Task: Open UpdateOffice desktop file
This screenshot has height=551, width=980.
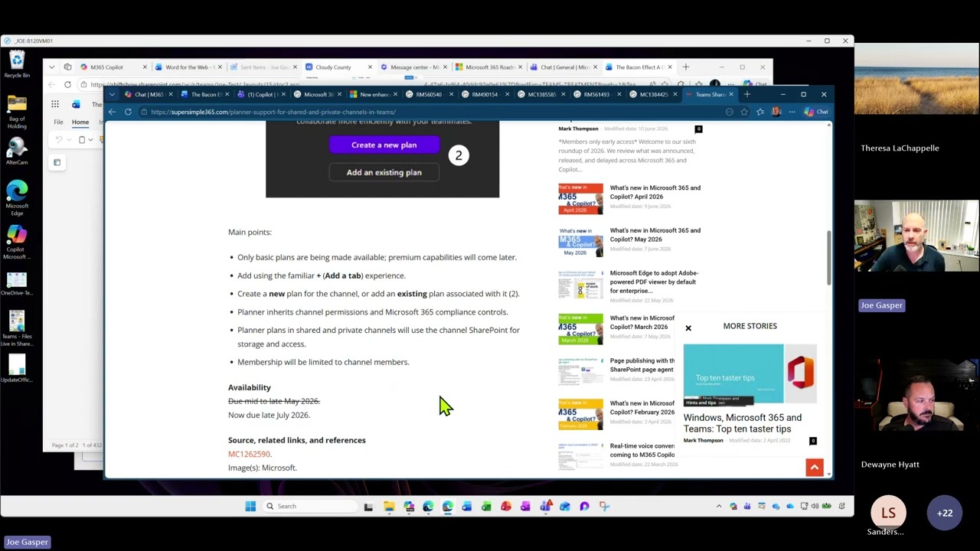Action: click(17, 367)
